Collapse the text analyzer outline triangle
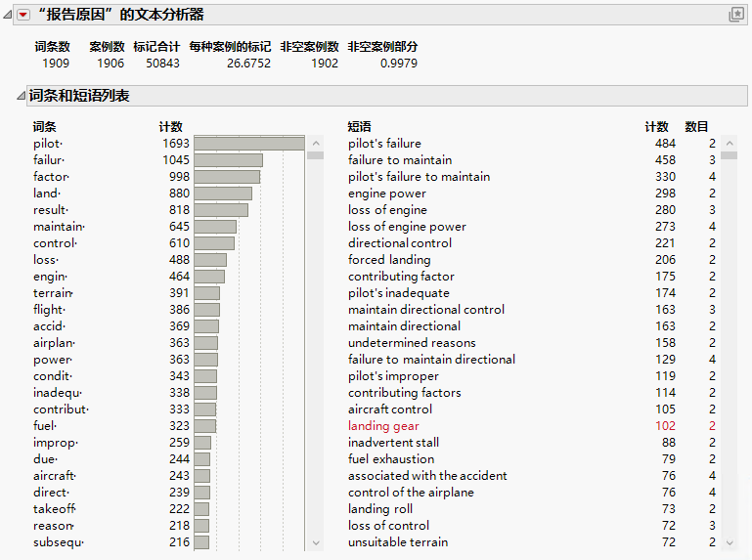Image resolution: width=752 pixels, height=560 pixels. (8, 15)
